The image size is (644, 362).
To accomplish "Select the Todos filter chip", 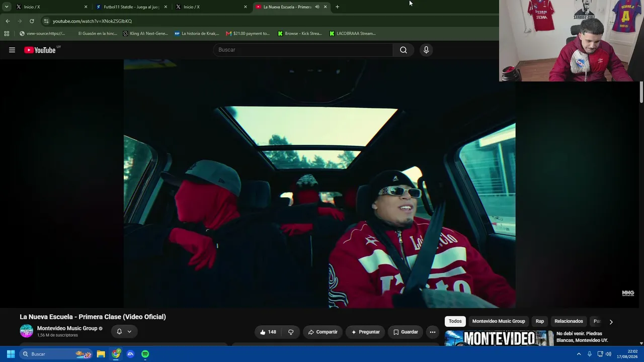I will [x=455, y=321].
